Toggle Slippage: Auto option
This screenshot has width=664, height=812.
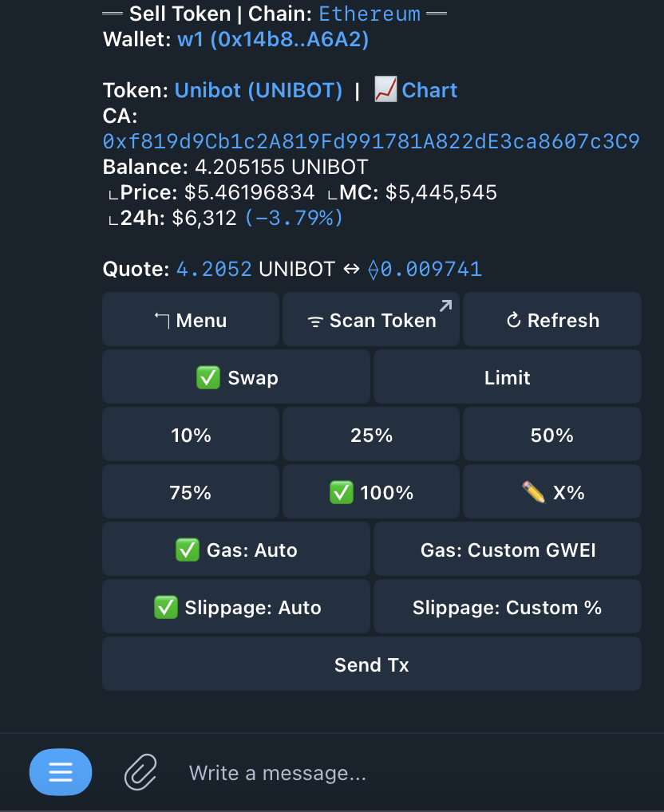click(236, 607)
